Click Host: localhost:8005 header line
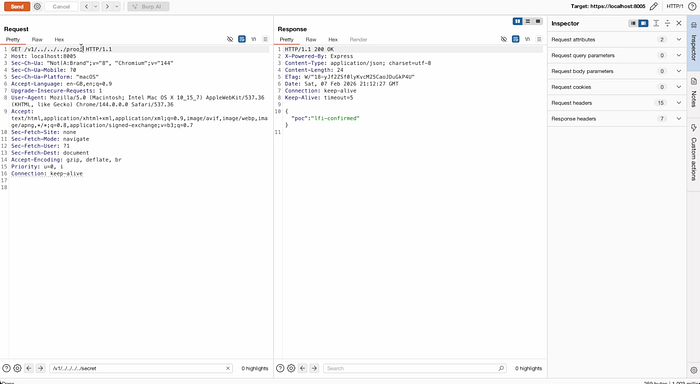Image resolution: width=700 pixels, height=384 pixels. coord(44,56)
